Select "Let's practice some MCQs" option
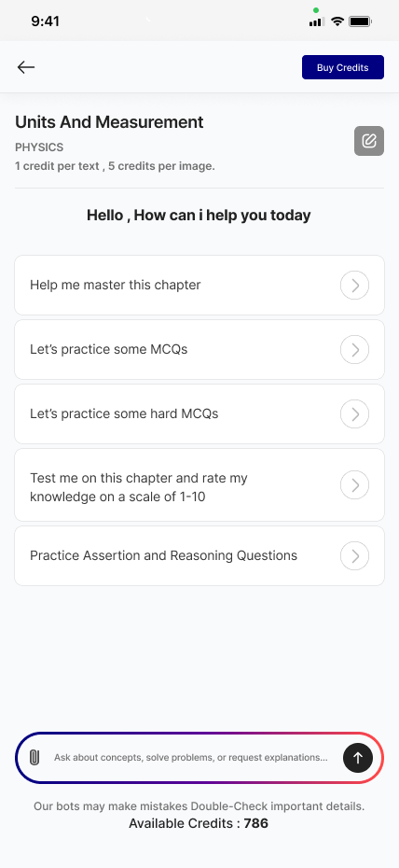399x868 pixels. click(199, 350)
